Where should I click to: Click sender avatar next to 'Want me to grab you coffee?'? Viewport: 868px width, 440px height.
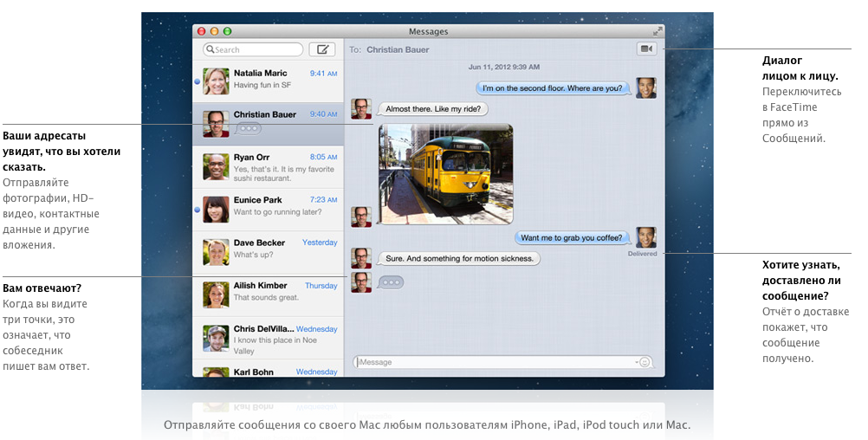pyautogui.click(x=646, y=237)
